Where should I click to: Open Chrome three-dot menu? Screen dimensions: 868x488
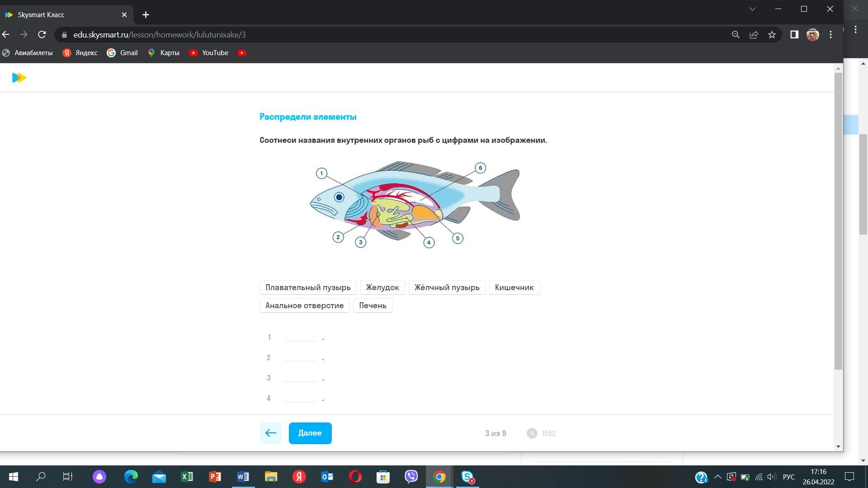[830, 35]
